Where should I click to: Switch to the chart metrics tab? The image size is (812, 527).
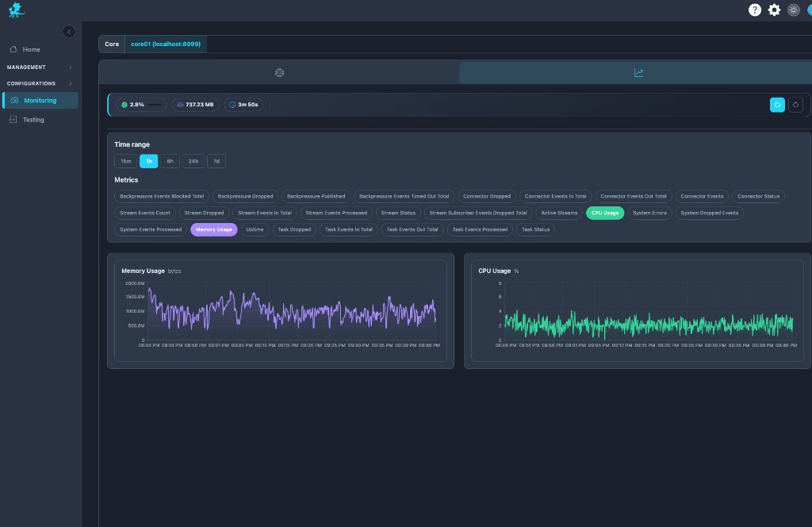point(638,72)
